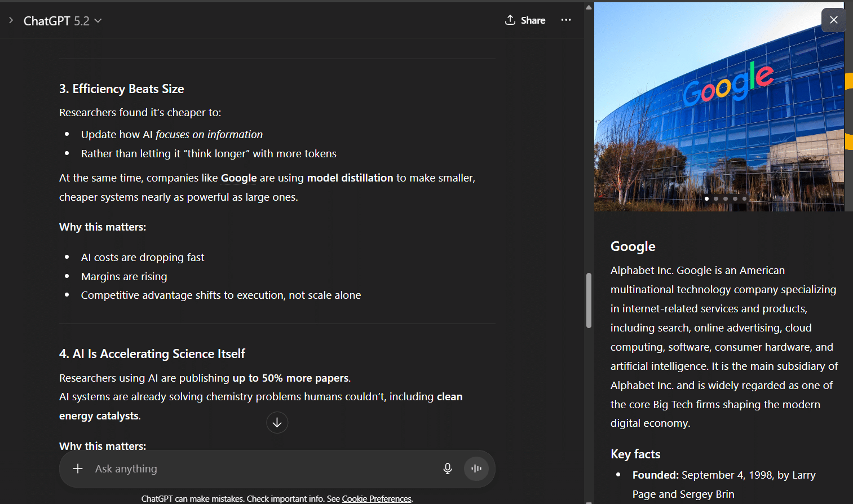Image resolution: width=853 pixels, height=504 pixels.
Task: Click the scrollbar's down arrow at bottom
Action: (589, 501)
